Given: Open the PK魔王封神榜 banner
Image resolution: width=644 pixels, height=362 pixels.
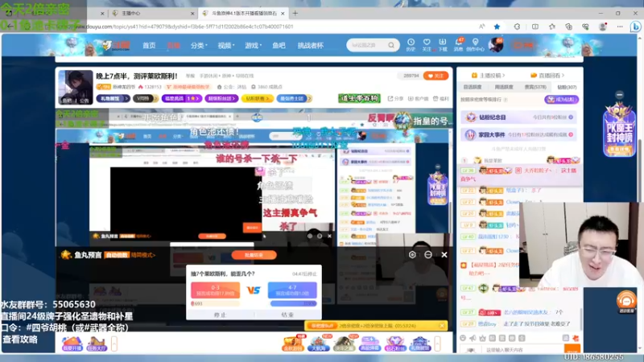Looking at the screenshot, I should (x=619, y=130).
